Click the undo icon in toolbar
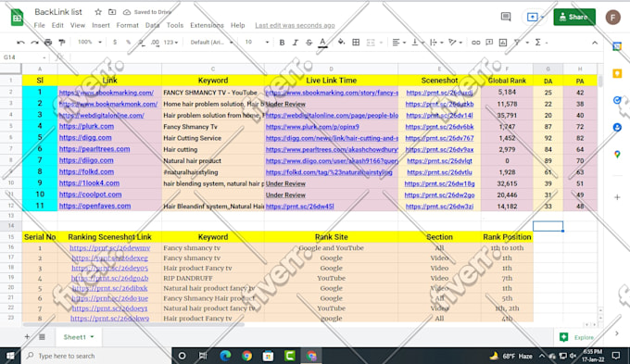Viewport: 630px width, 364px height. (20, 43)
